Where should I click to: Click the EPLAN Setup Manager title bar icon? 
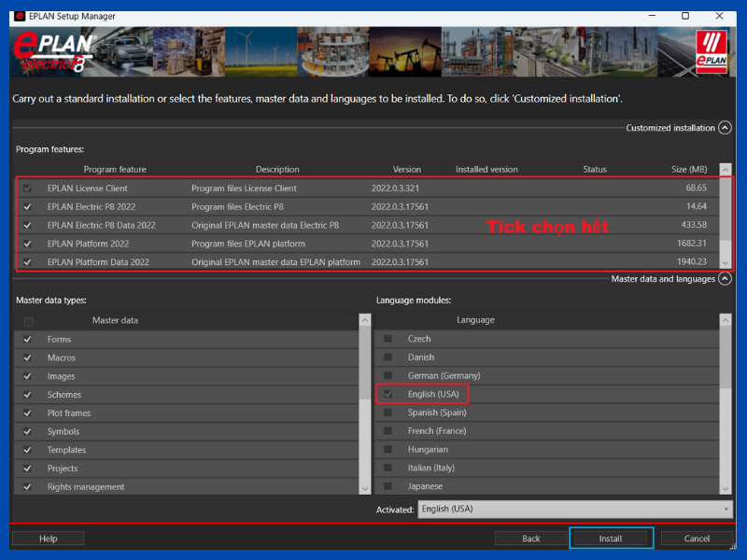pos(20,15)
